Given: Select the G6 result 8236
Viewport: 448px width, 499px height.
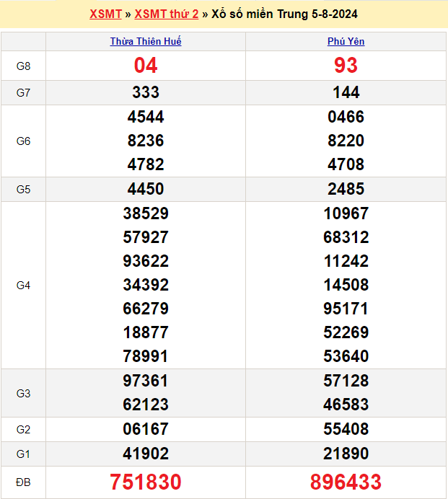Looking at the screenshot, I should tap(146, 141).
